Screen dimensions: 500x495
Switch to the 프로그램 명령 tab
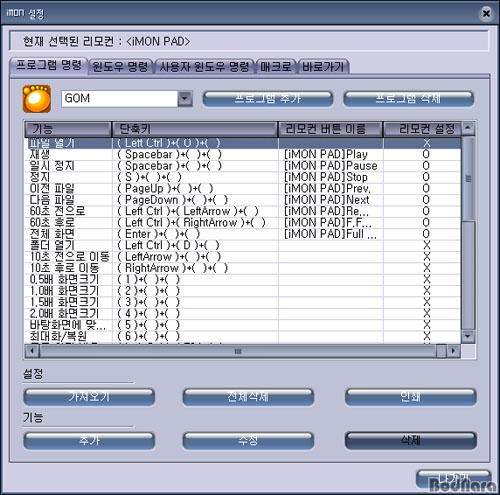click(49, 65)
